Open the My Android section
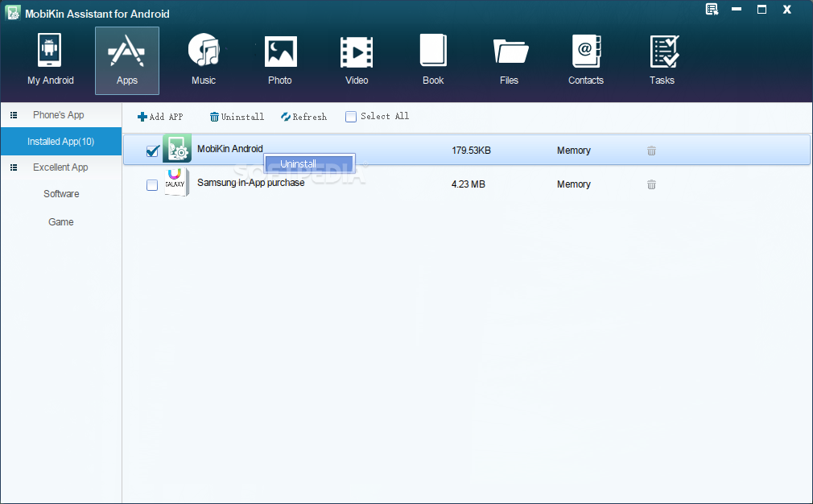This screenshot has height=504, width=813. pyautogui.click(x=50, y=60)
